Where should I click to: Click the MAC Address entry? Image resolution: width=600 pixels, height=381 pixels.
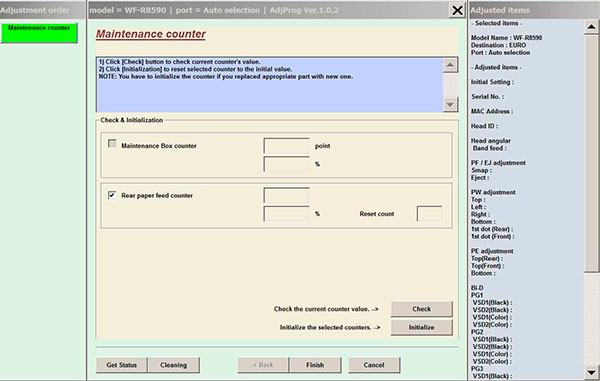492,111
